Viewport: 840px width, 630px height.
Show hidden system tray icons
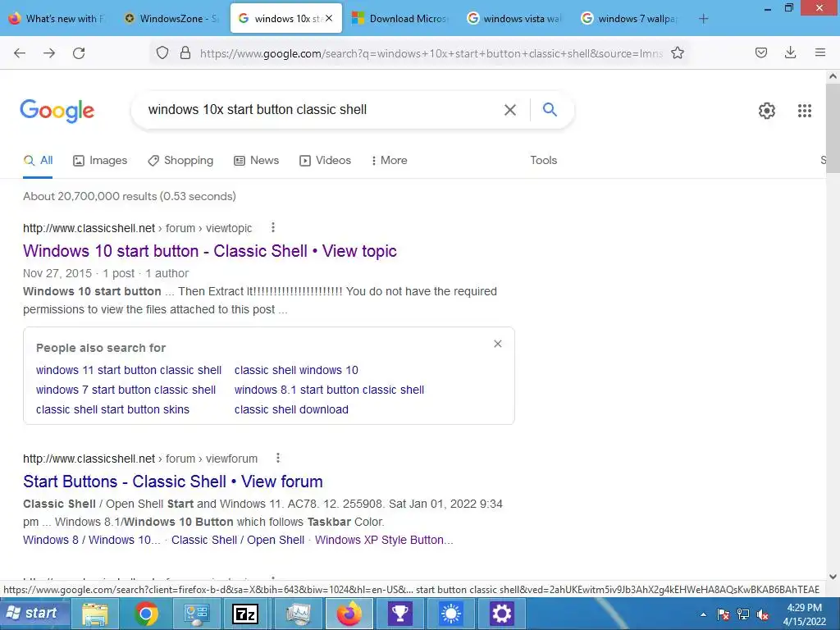tap(703, 614)
